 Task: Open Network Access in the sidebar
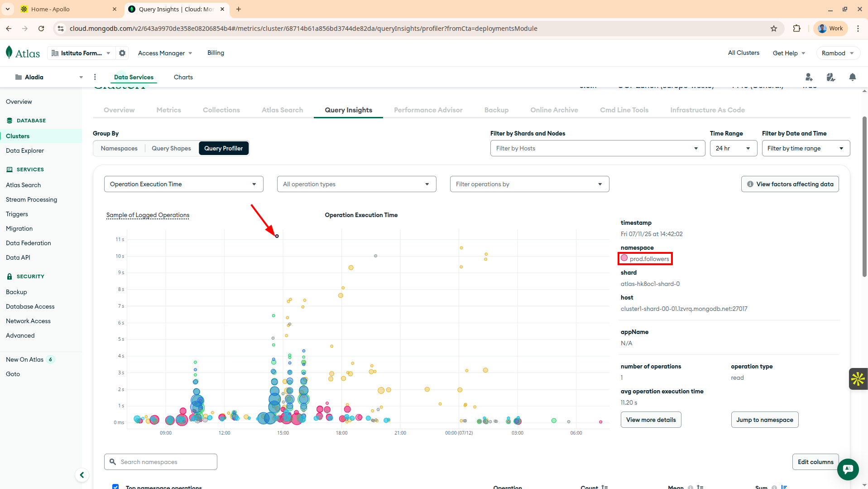[x=28, y=321]
